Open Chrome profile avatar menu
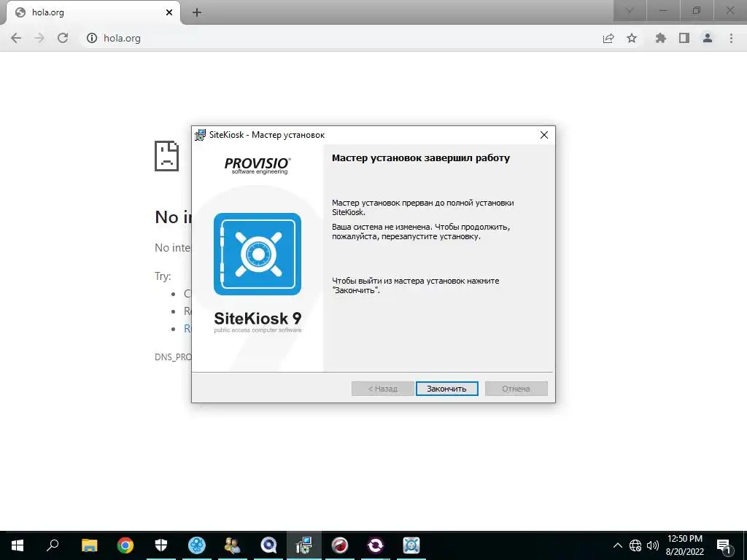This screenshot has width=747, height=560. coord(708,38)
